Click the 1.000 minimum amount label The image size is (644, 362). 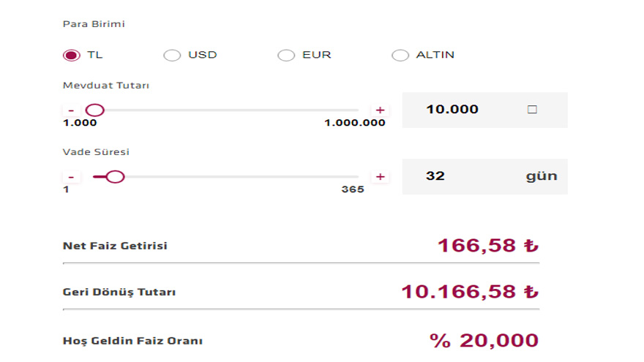(80, 123)
